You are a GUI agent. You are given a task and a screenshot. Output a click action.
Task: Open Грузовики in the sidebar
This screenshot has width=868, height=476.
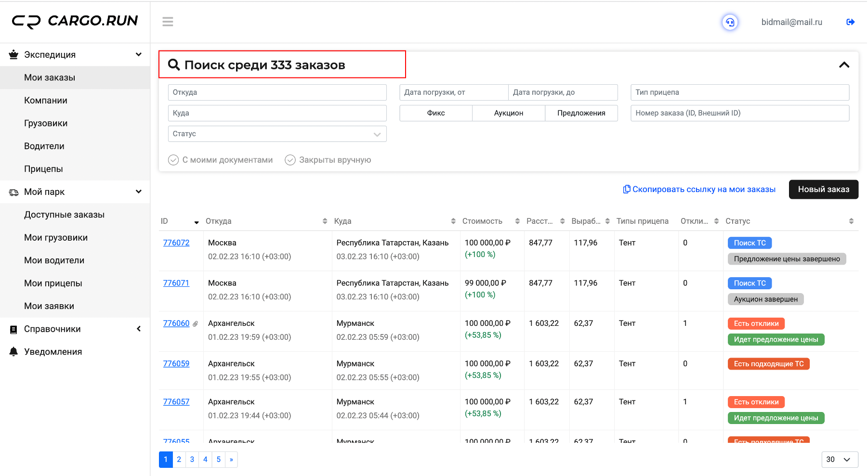[x=46, y=123]
